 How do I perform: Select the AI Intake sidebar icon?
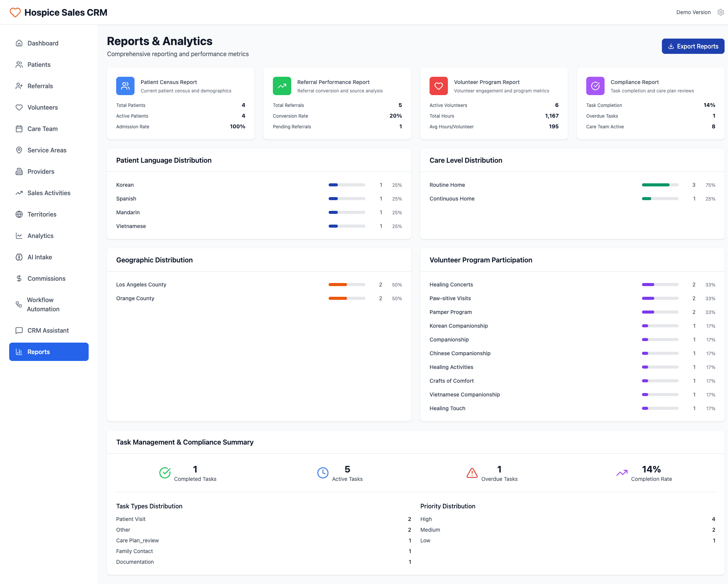pos(19,257)
